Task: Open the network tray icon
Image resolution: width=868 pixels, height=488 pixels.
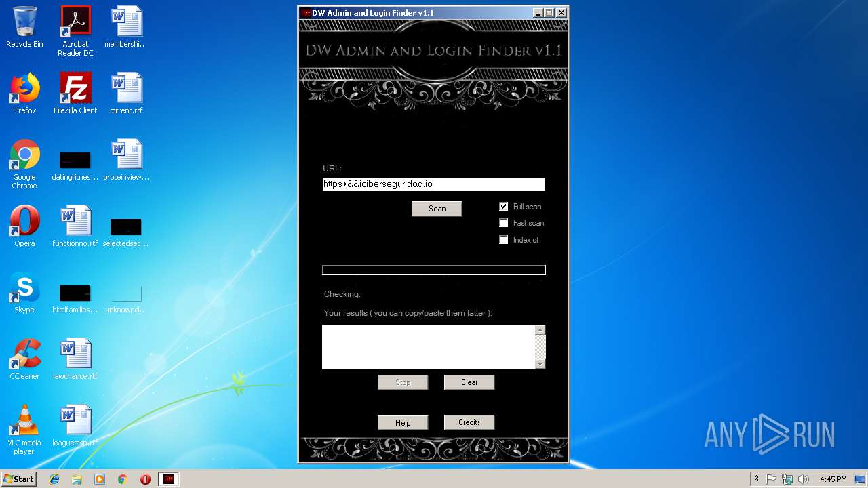Action: [x=787, y=479]
